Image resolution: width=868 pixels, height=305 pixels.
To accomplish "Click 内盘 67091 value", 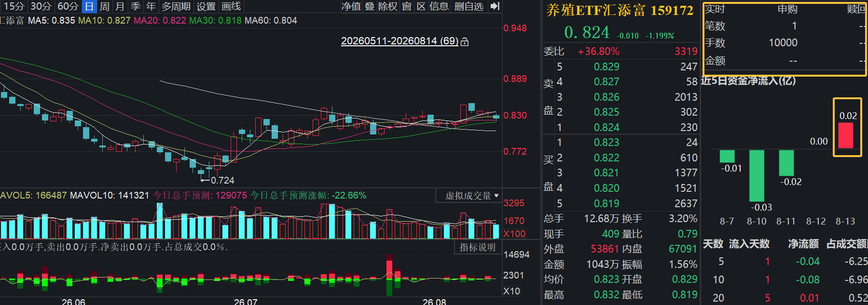I will point(683,249).
